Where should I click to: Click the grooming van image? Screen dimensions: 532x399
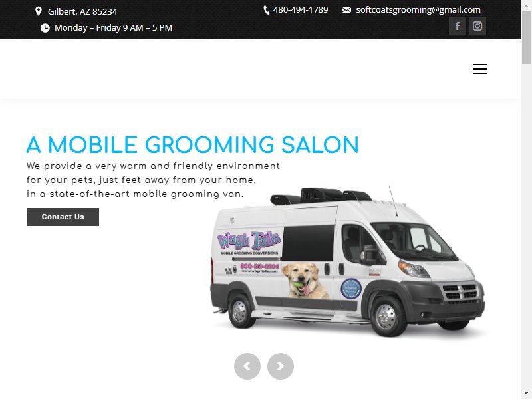(x=348, y=261)
